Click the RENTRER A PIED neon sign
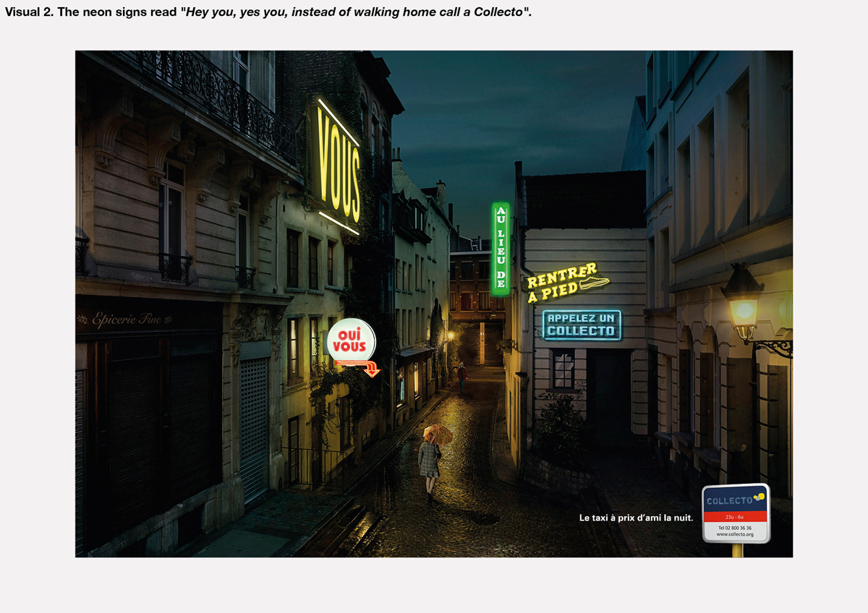The height and width of the screenshot is (613, 868). 567,283
